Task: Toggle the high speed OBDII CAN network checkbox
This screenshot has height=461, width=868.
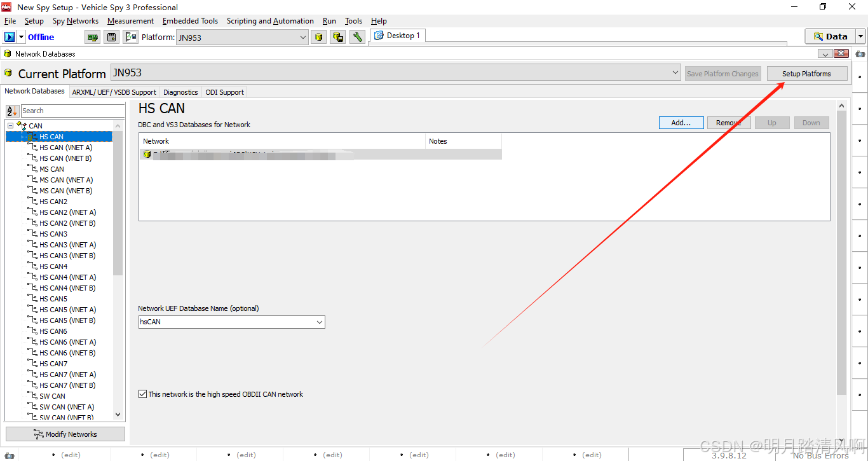Action: pyautogui.click(x=142, y=394)
